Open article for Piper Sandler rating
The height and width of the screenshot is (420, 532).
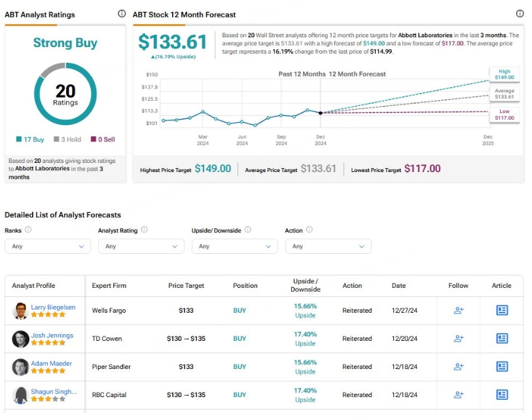pyautogui.click(x=502, y=366)
